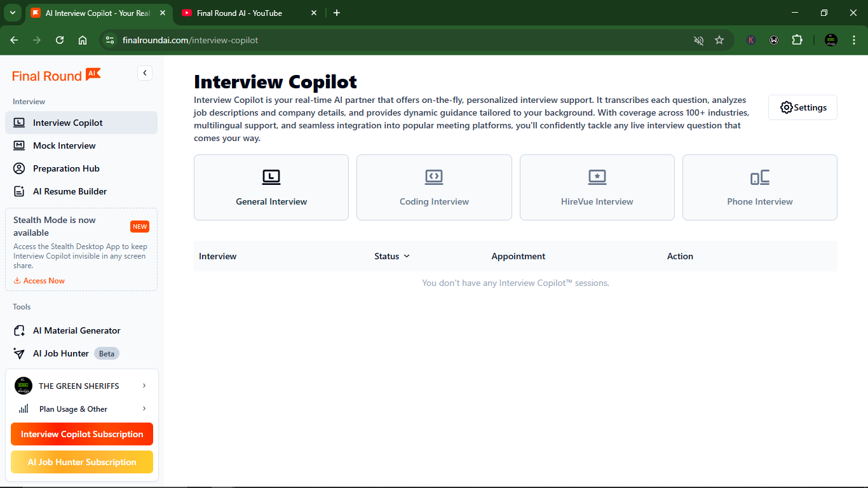Click the Interview column header

(217, 256)
